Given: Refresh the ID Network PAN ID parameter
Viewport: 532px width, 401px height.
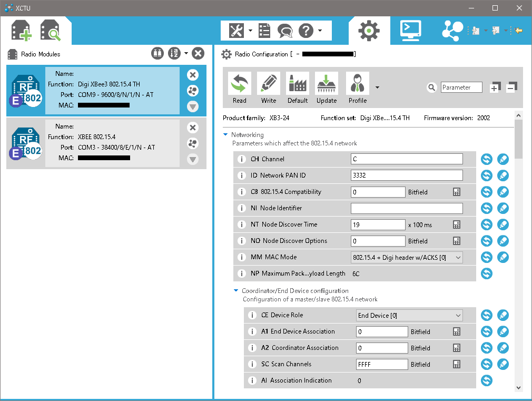Looking at the screenshot, I should (x=487, y=175).
